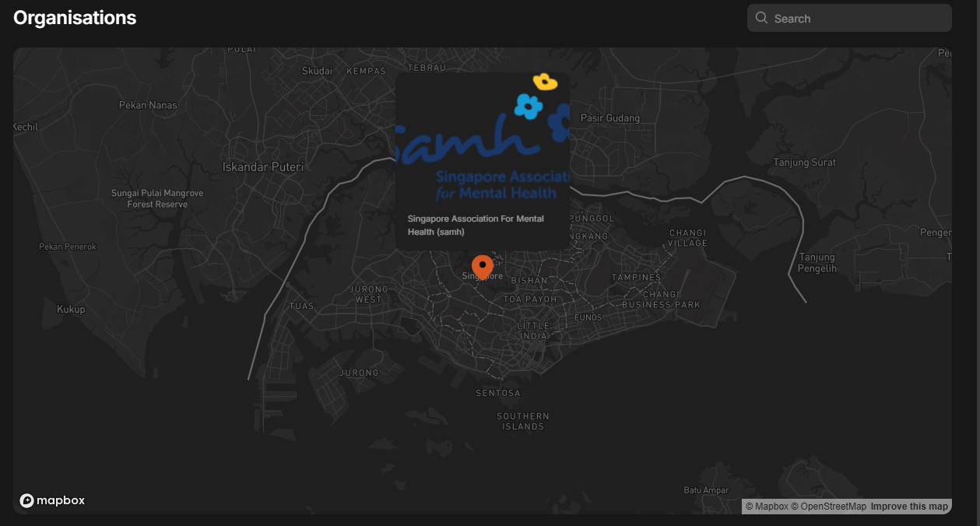Viewport: 980px width, 526px height.
Task: Click 'Singapore Association For Mental Health (samh)' text
Action: pyautogui.click(x=476, y=225)
